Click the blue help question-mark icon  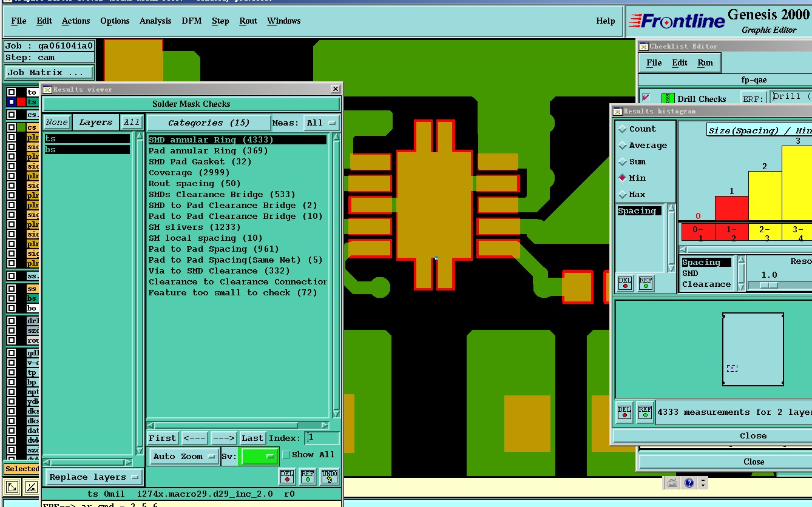pos(689,483)
